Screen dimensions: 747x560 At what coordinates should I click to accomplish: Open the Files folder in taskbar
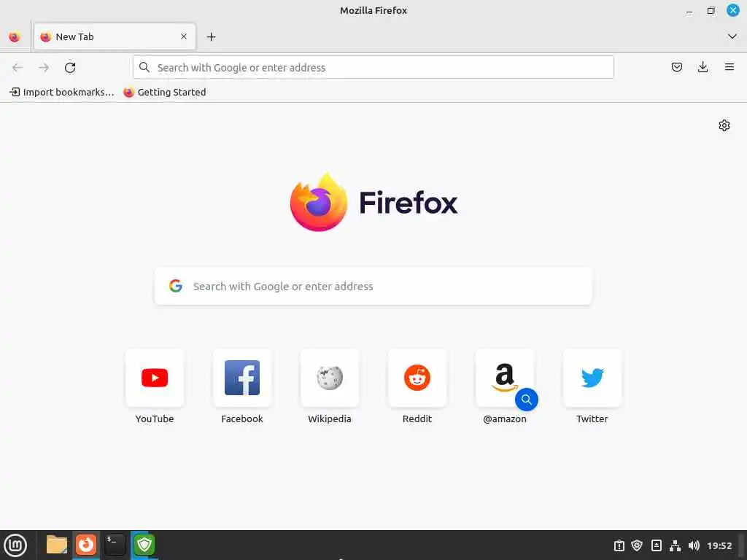click(57, 545)
